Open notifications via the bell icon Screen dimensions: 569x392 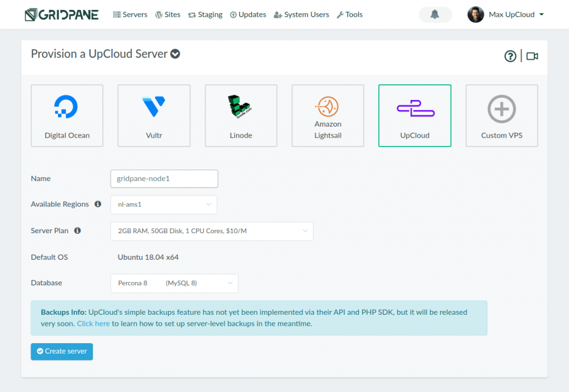[x=435, y=14]
